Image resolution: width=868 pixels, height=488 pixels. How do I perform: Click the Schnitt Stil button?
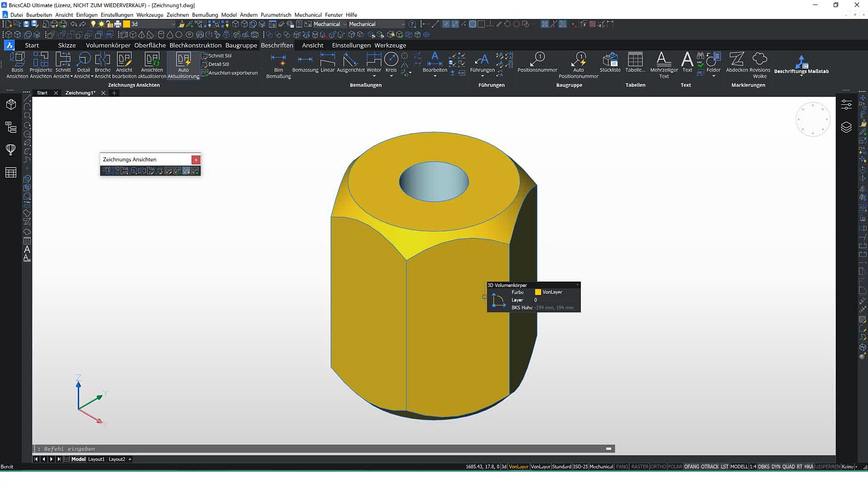pyautogui.click(x=217, y=56)
